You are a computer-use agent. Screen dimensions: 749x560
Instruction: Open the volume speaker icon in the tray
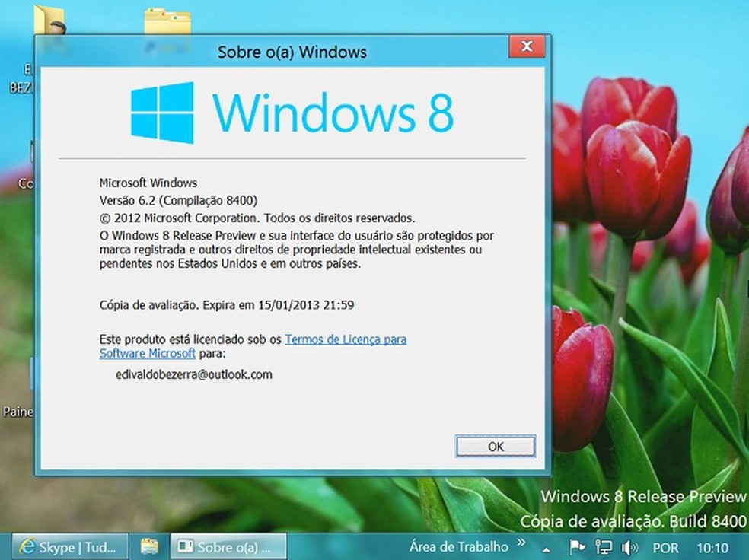(x=629, y=546)
